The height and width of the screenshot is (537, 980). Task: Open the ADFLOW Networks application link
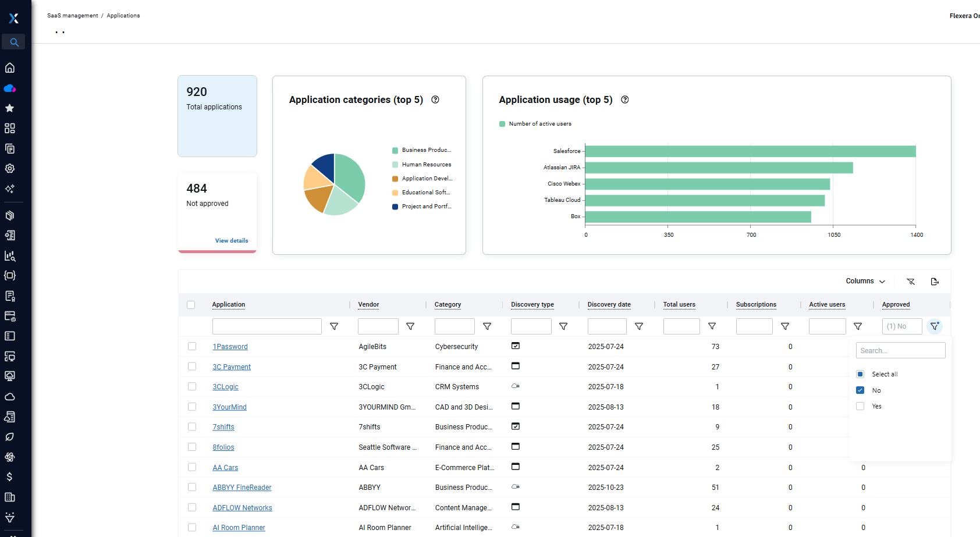pos(242,508)
